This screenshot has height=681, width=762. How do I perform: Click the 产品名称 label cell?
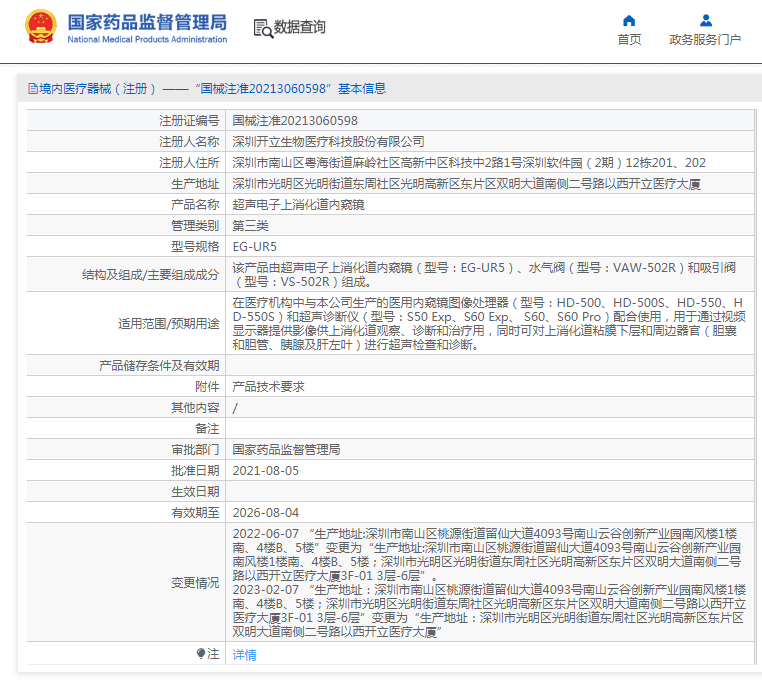(x=195, y=204)
